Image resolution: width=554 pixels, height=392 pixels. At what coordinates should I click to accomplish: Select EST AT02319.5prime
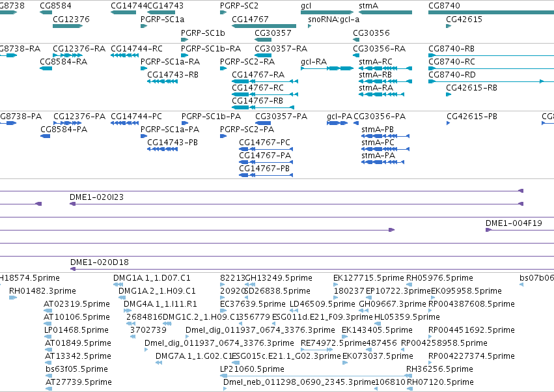tap(77, 304)
